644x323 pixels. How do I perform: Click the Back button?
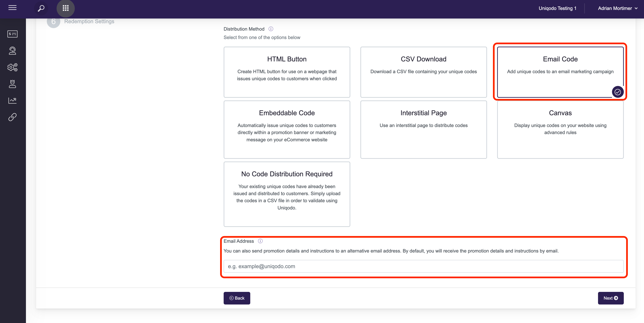click(237, 298)
